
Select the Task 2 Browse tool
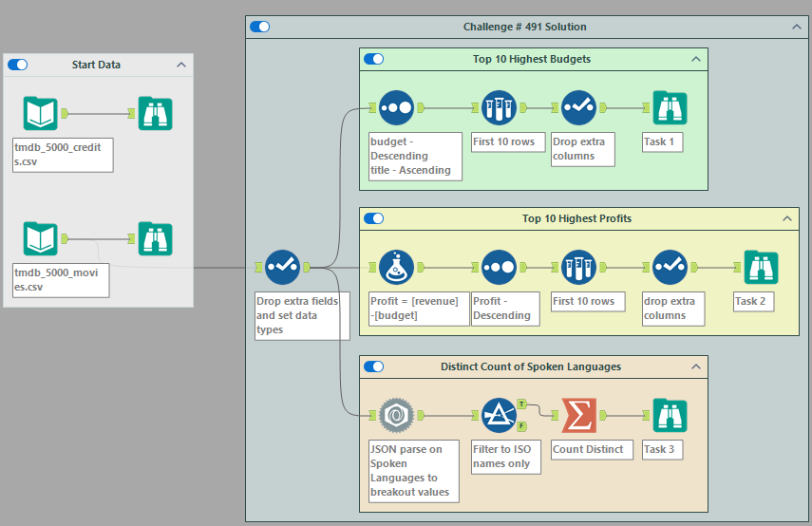[760, 268]
